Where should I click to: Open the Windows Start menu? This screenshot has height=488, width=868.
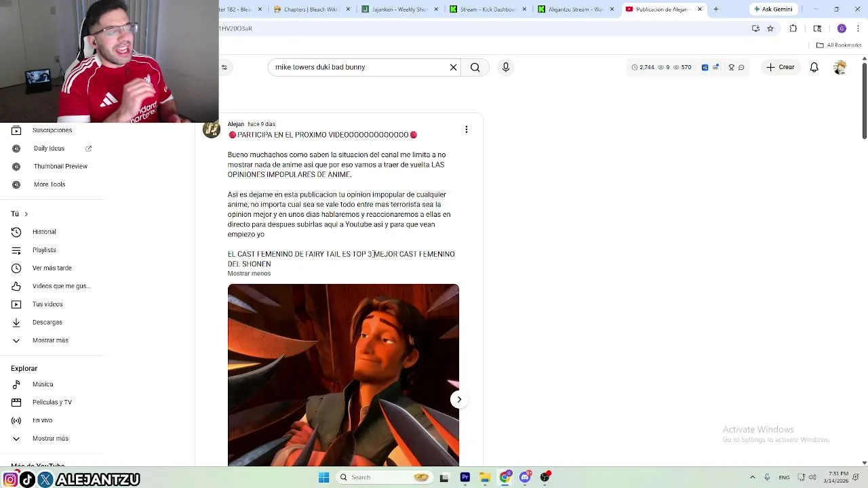pos(324,477)
